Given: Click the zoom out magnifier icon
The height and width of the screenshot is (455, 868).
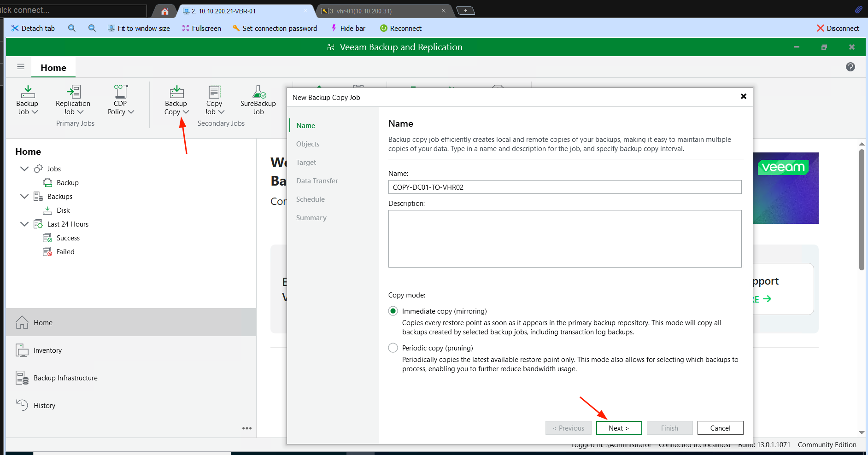Looking at the screenshot, I should [x=92, y=28].
